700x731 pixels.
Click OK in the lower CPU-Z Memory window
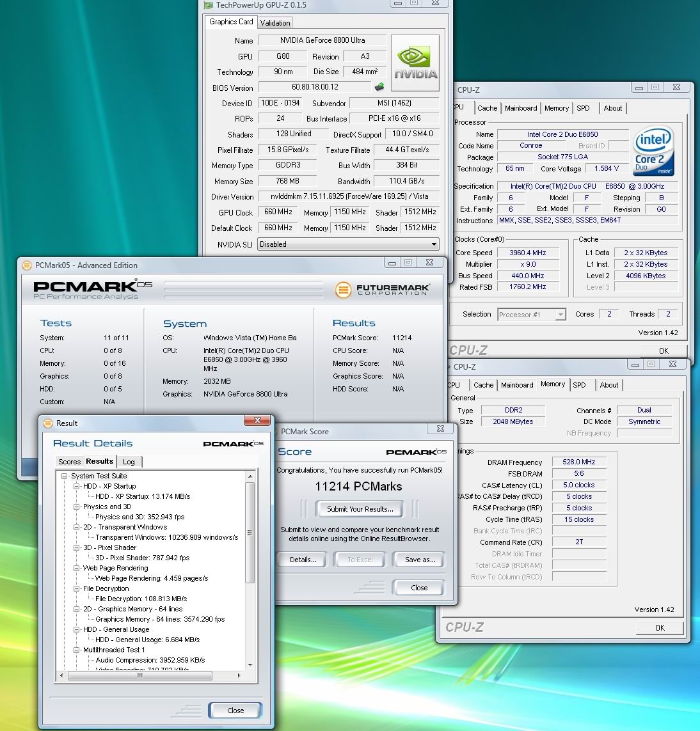tap(660, 628)
